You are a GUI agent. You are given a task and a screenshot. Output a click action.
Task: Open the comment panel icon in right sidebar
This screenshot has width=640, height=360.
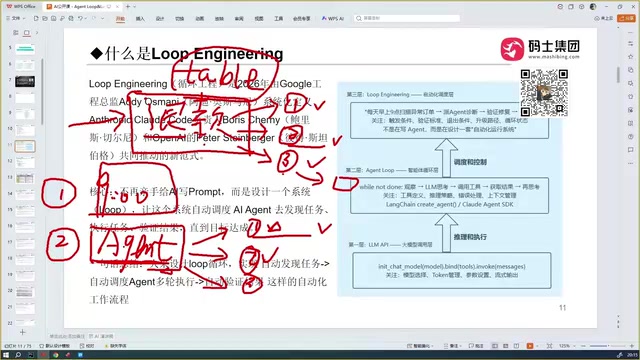[x=631, y=150]
